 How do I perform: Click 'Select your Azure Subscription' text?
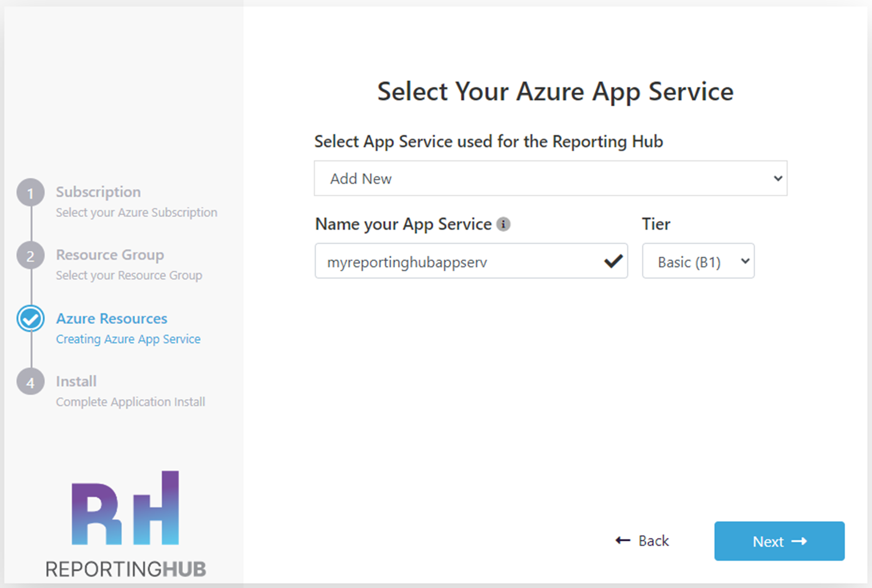[x=137, y=212]
